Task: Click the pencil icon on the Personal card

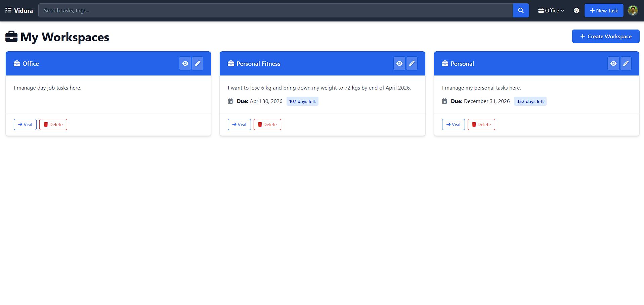Action: (626, 63)
